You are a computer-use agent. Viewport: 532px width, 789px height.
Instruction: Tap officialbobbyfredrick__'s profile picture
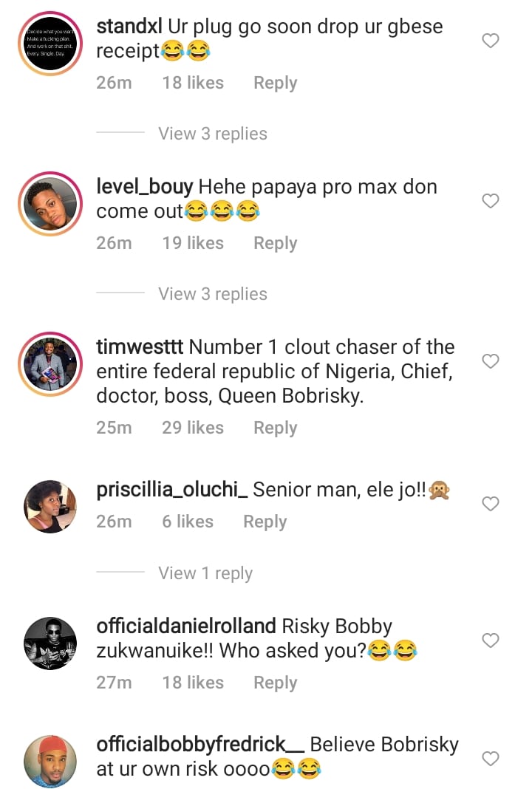pos(50,761)
